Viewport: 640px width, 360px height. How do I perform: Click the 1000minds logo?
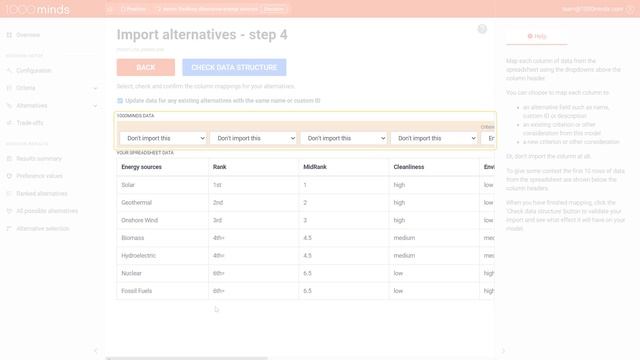tap(37, 9)
